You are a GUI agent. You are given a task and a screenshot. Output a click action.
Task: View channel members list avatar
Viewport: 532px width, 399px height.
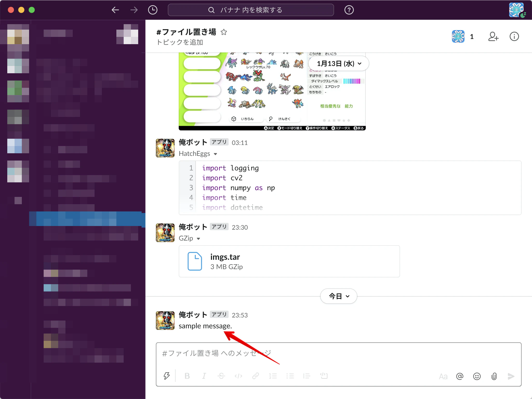pyautogui.click(x=458, y=37)
